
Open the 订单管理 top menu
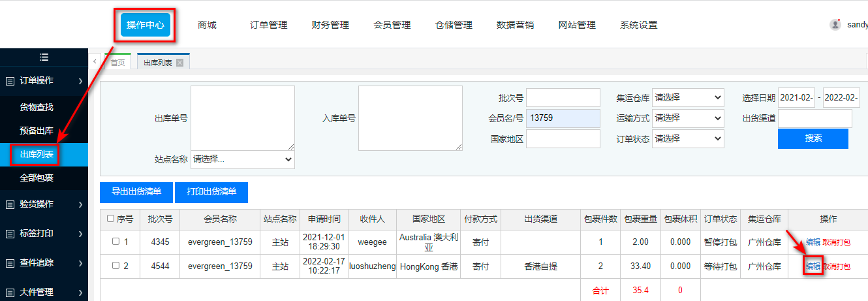269,25
